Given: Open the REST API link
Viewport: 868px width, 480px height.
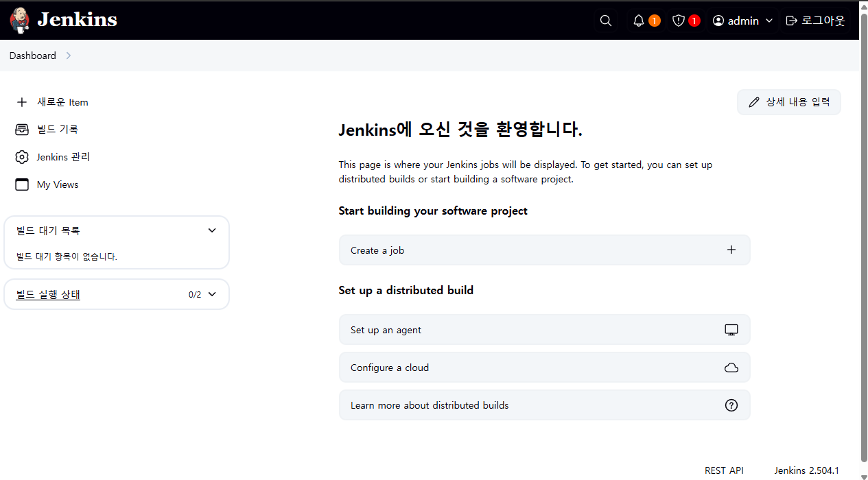Looking at the screenshot, I should point(724,470).
